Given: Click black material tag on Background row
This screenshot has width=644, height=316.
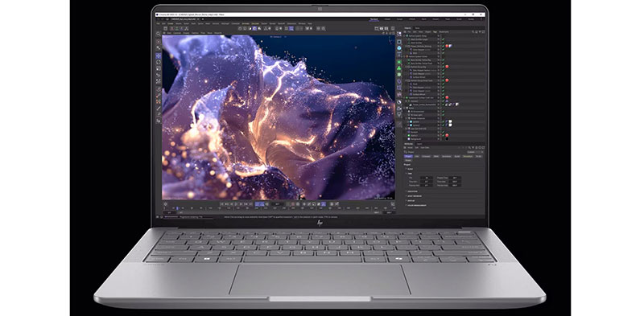Looking at the screenshot, I should point(447,139).
